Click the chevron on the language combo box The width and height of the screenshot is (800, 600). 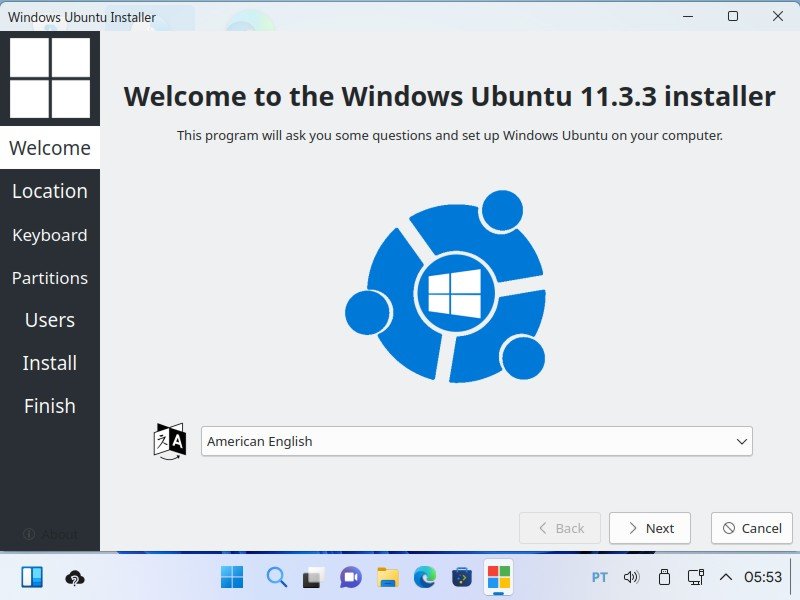pos(741,441)
